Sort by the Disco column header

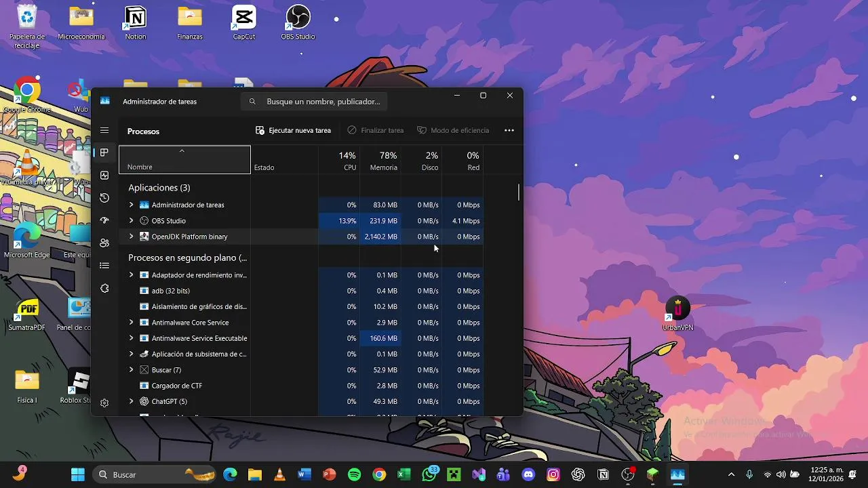click(421, 161)
